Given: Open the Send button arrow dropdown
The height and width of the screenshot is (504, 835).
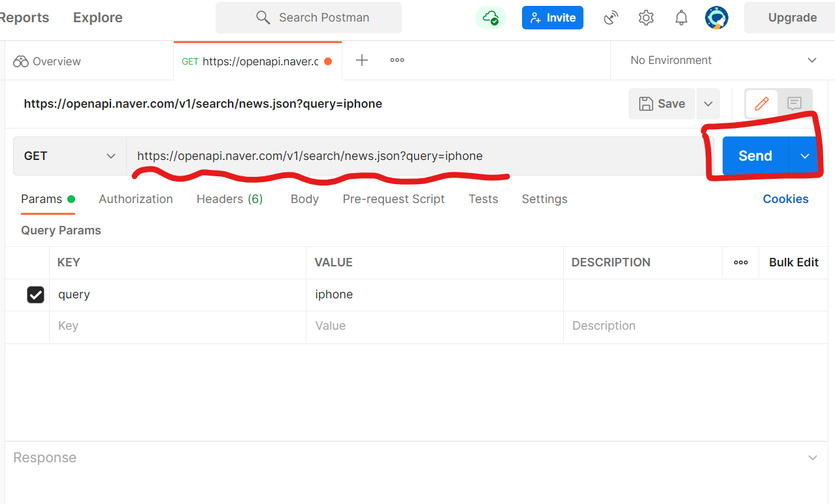Looking at the screenshot, I should (x=805, y=156).
